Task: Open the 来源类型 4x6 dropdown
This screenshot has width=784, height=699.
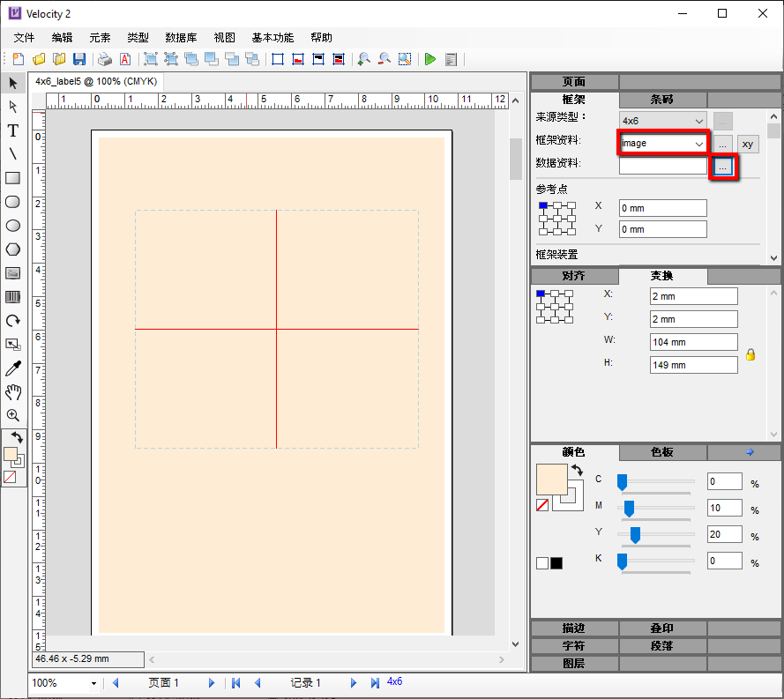Action: tap(662, 121)
